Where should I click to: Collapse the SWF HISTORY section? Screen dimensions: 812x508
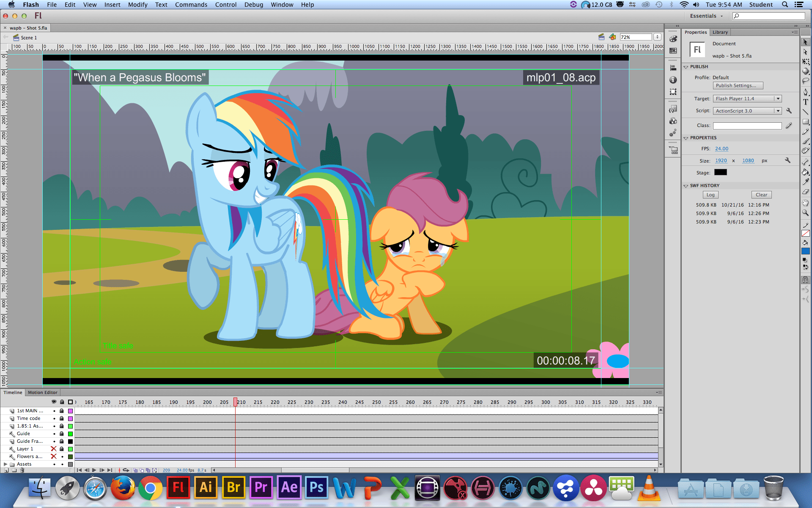tap(686, 185)
